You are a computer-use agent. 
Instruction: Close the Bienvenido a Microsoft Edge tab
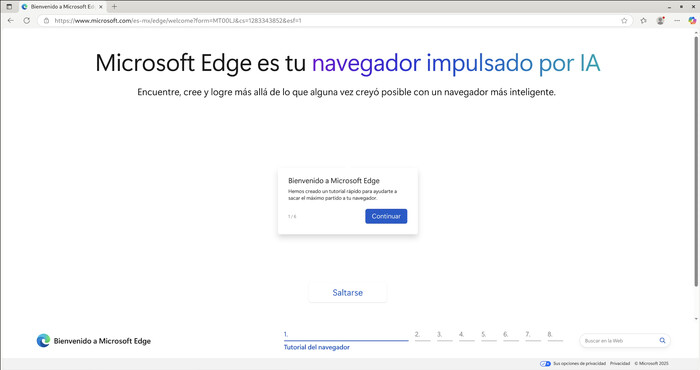tap(100, 7)
